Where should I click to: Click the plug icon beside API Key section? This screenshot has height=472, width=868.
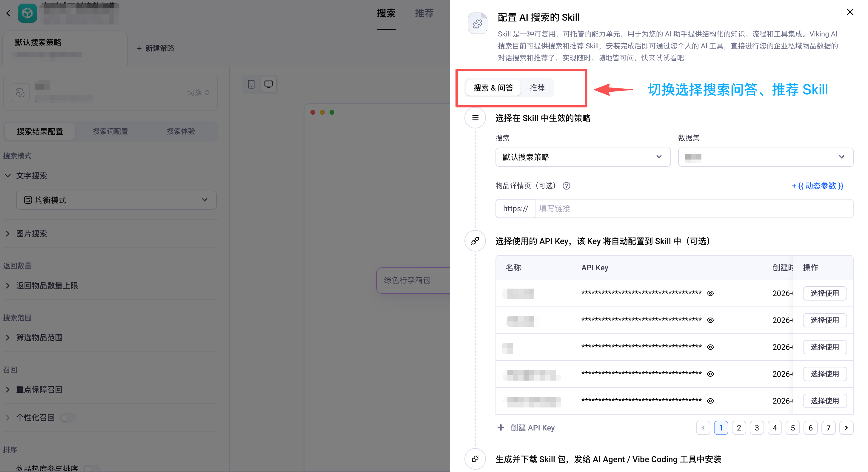pos(475,241)
